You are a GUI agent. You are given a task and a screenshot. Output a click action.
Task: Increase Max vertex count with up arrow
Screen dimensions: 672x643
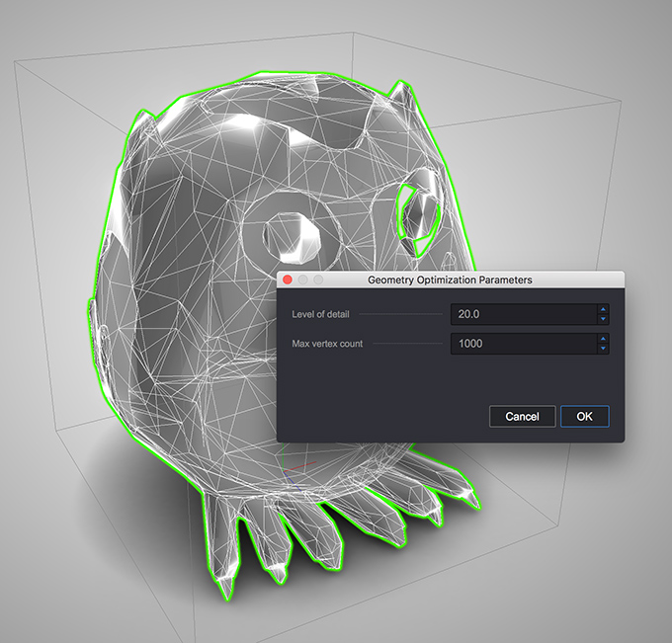pos(603,339)
